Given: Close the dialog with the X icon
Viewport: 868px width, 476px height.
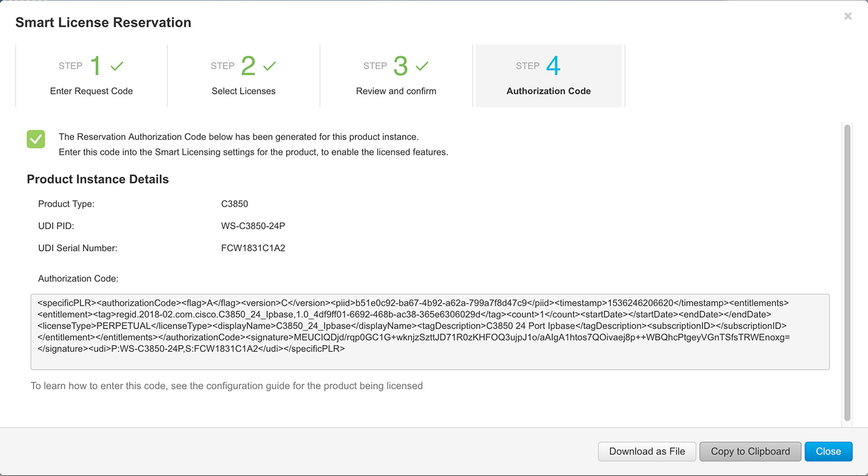Looking at the screenshot, I should [x=848, y=16].
